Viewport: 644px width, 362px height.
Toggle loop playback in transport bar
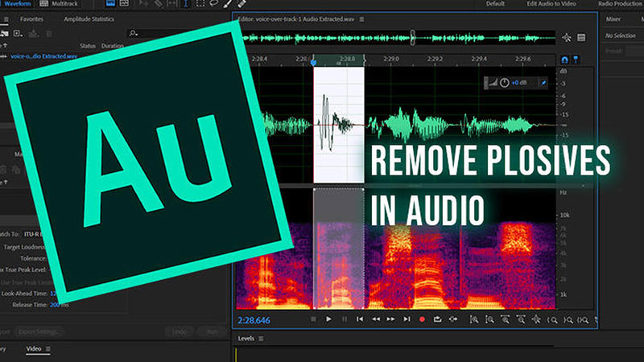[x=438, y=319]
